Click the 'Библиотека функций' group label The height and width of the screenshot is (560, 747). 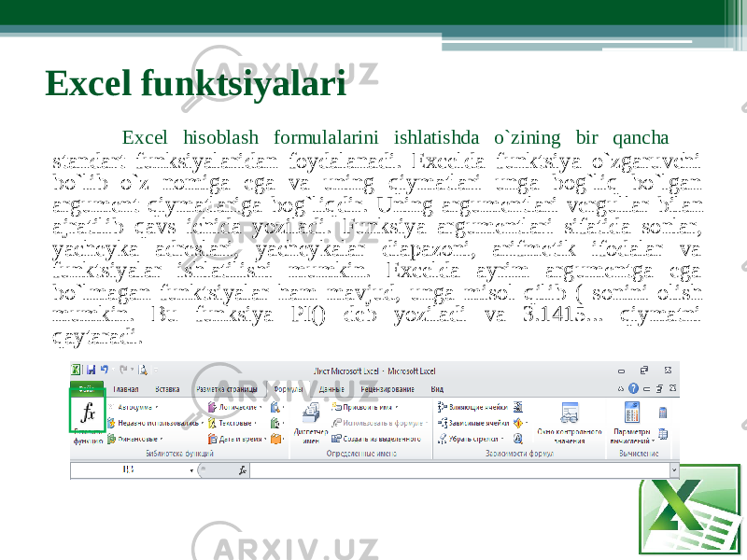point(179,454)
